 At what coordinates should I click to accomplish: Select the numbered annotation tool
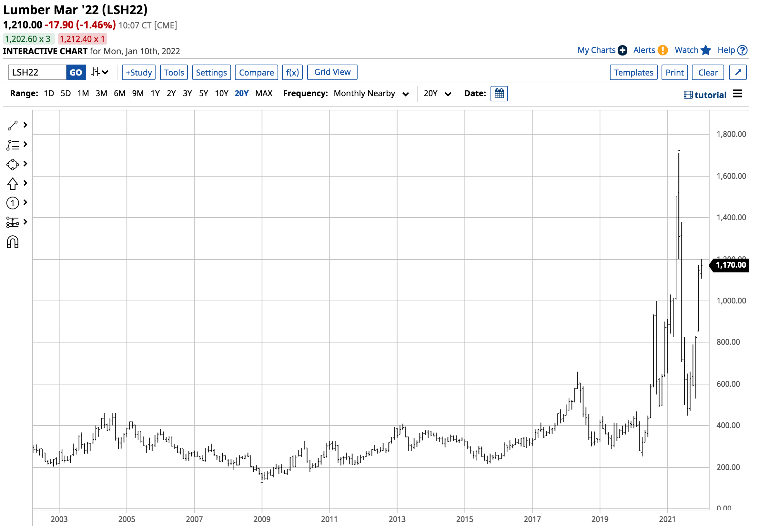(13, 203)
